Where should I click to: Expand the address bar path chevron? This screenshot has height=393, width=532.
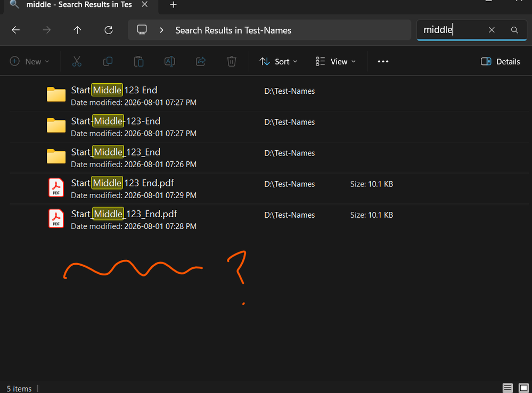coord(161,30)
